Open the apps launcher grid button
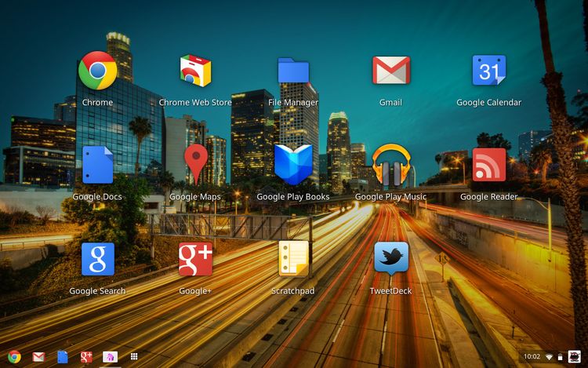Screen dimensions: 588x368 coord(134,357)
